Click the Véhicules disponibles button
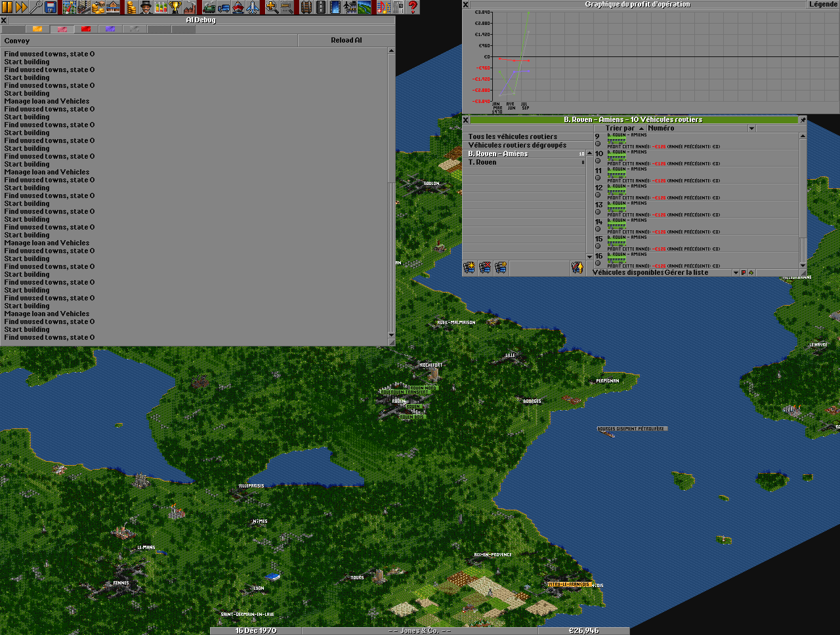 tap(627, 272)
